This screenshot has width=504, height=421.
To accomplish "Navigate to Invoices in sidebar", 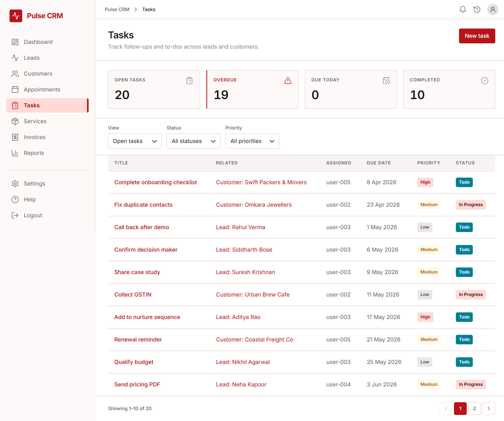I will [47, 137].
